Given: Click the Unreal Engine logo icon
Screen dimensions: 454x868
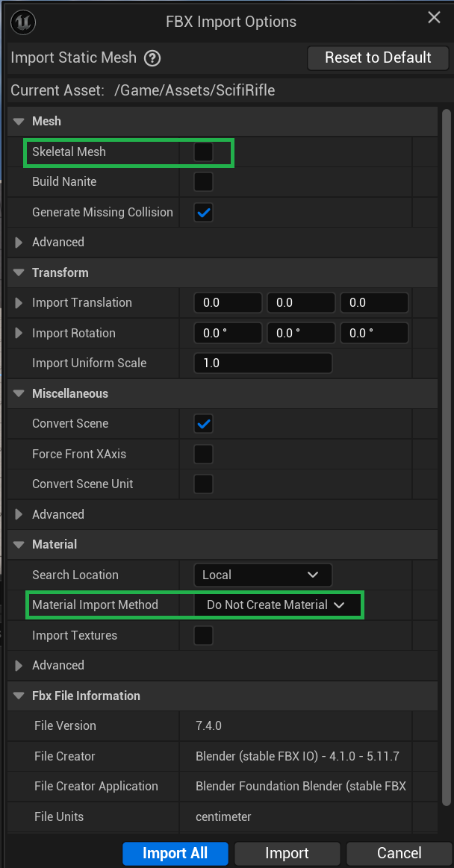Looking at the screenshot, I should coord(22,22).
